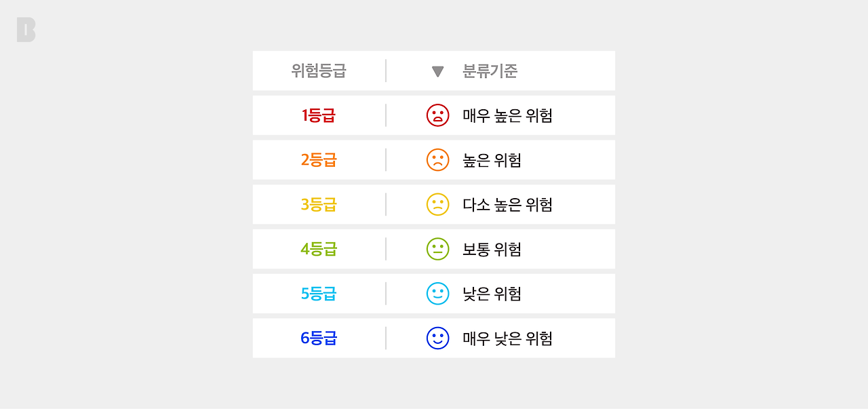The height and width of the screenshot is (409, 868).
Task: Click the orange frowning face icon
Action: click(437, 160)
